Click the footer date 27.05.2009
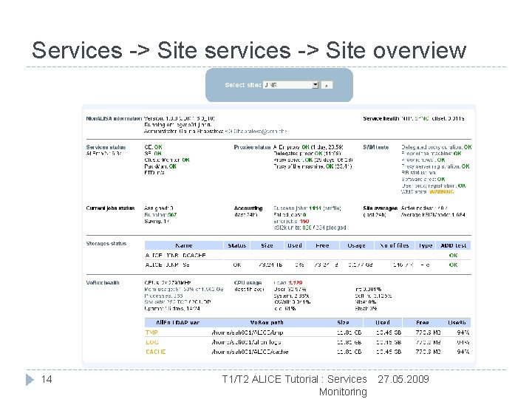532x399 pixels. (x=403, y=379)
